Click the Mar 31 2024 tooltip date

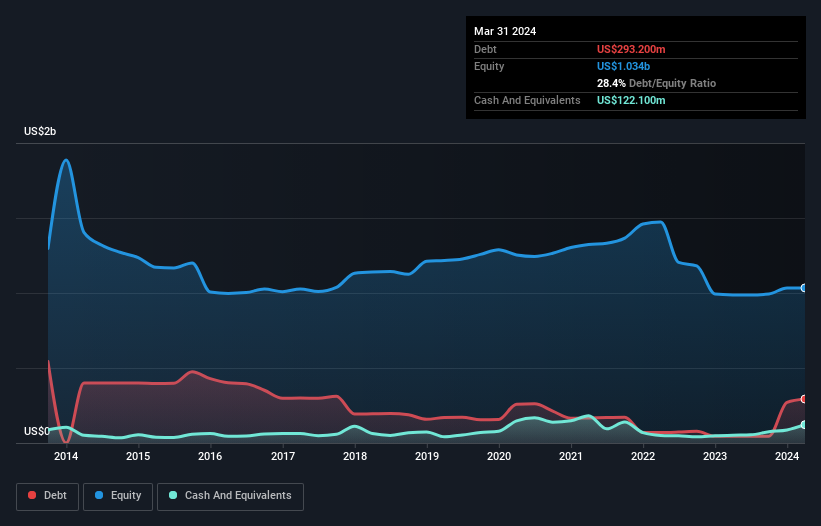[505, 31]
